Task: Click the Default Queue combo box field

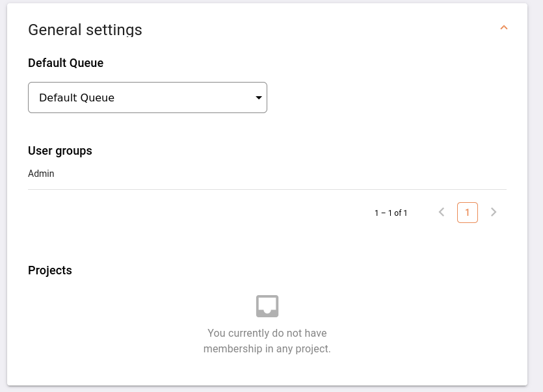Action: (x=148, y=97)
